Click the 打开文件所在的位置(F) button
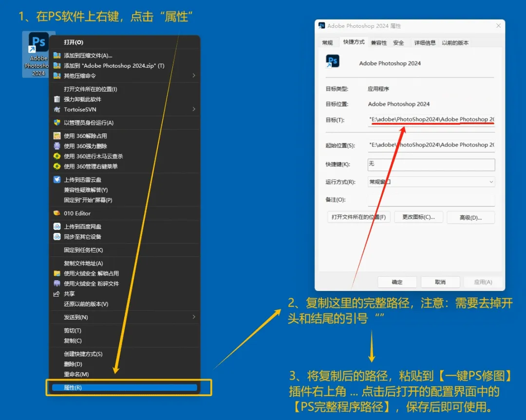Image resolution: width=526 pixels, height=420 pixels. click(358, 217)
